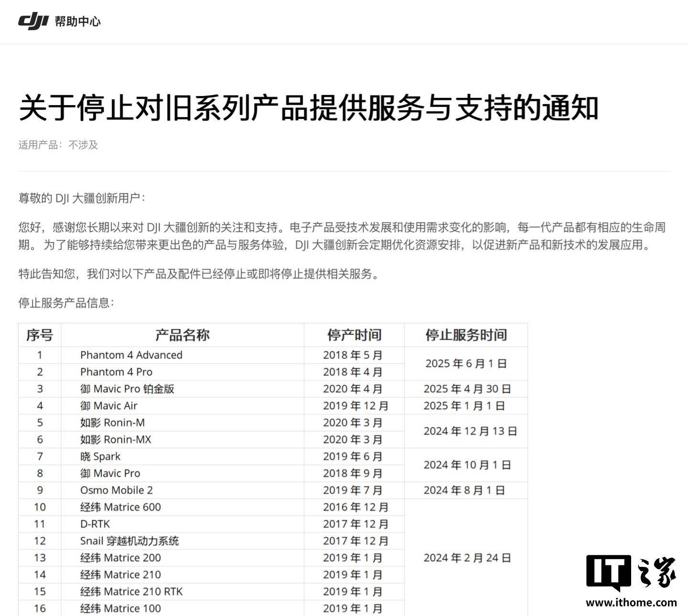
Task: Click the paragraph starting 特此告知您
Action: [x=200, y=274]
